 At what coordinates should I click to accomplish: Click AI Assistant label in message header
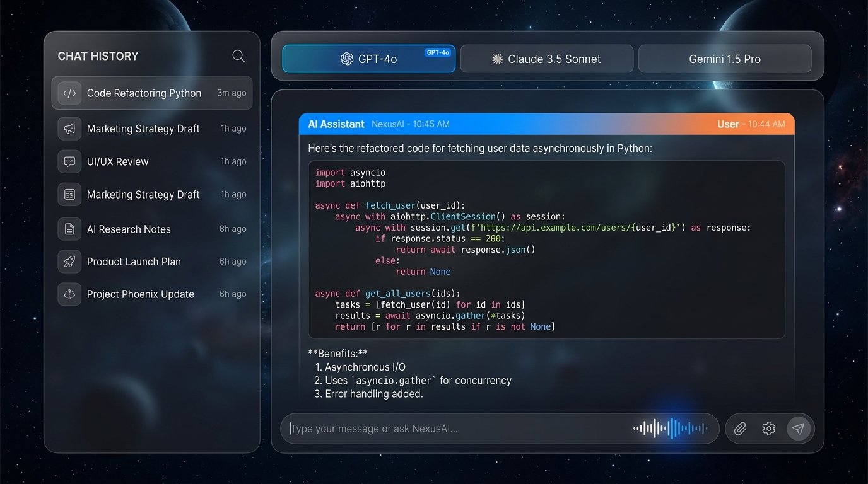(x=336, y=124)
